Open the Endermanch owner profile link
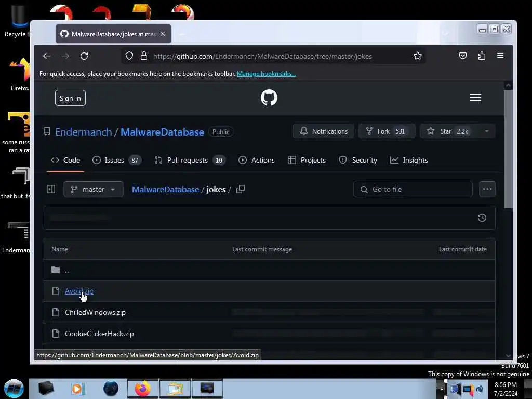 click(x=84, y=132)
